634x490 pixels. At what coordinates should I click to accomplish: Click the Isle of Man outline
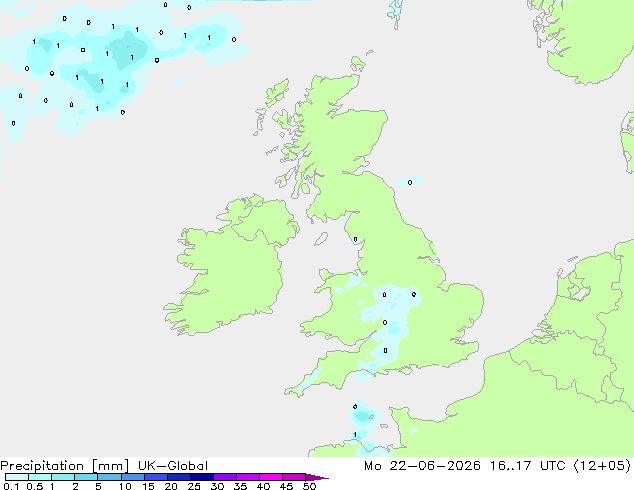tap(321, 239)
